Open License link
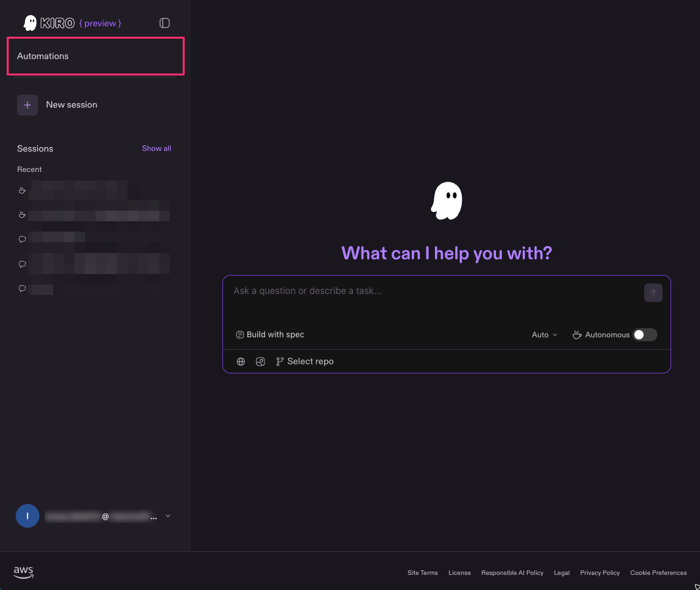Viewport: 700px width, 590px height. pos(459,572)
